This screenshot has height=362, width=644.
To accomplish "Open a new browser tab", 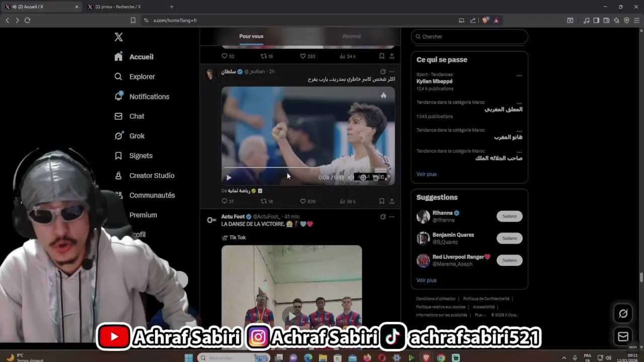I will 172,7.
